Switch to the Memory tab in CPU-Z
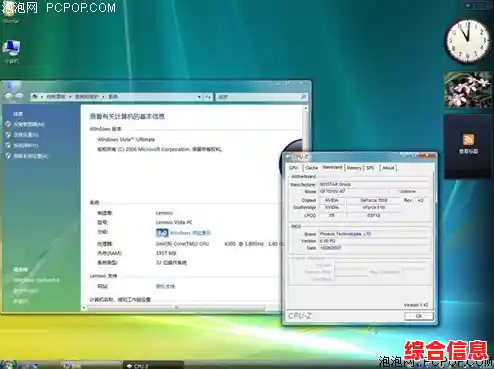The width and height of the screenshot is (494, 369). [x=354, y=168]
